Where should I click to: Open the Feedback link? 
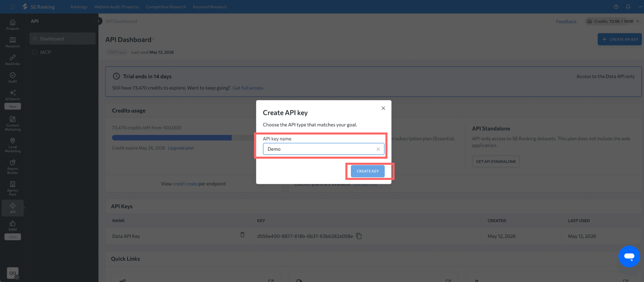pyautogui.click(x=566, y=21)
